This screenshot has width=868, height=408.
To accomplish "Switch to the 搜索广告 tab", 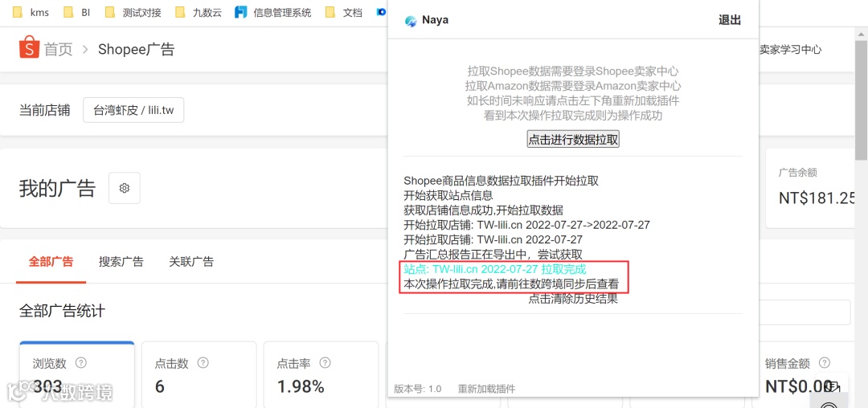I will pos(121,262).
